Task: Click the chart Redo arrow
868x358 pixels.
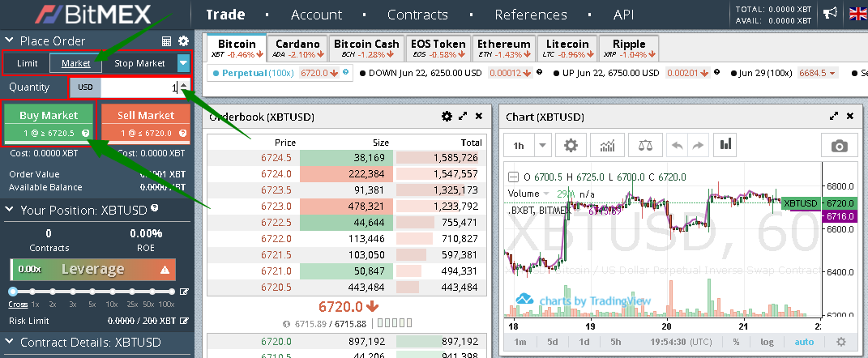Action: point(698,146)
